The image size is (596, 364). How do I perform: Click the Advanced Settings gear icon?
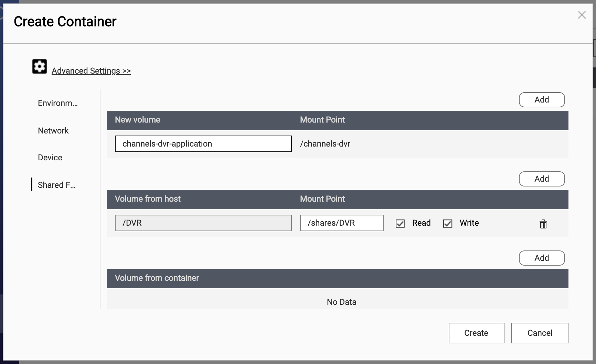[x=40, y=66]
